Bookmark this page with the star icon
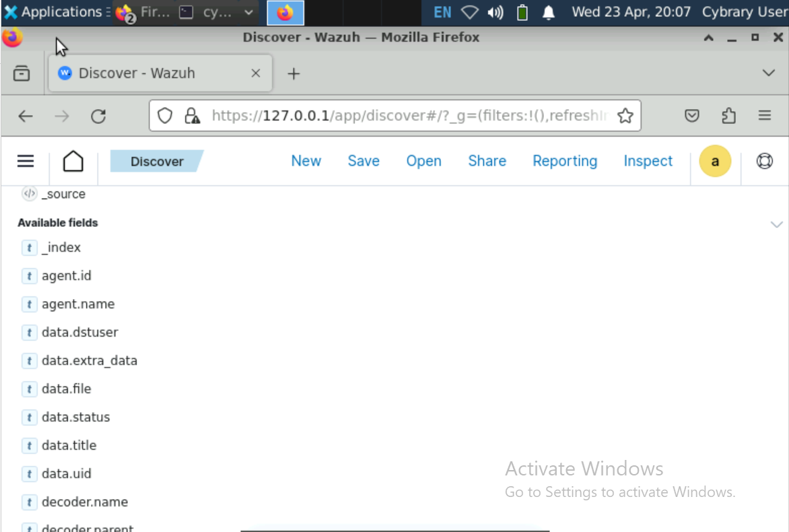 coord(625,117)
